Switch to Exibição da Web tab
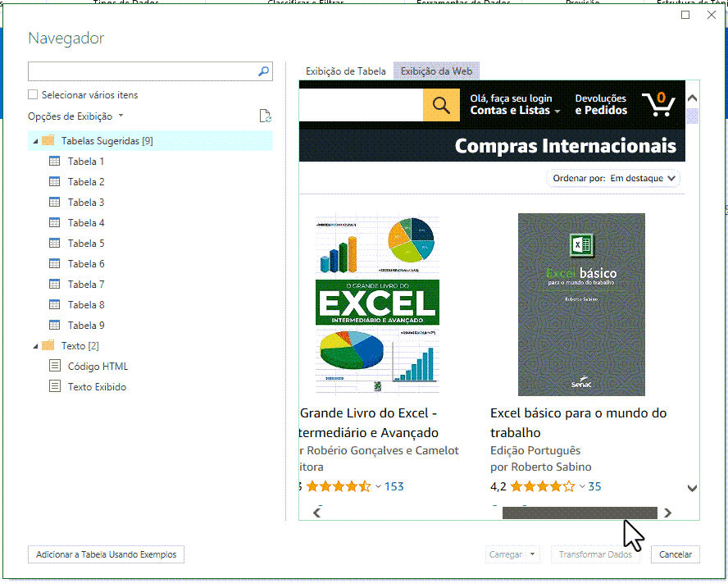 pyautogui.click(x=436, y=71)
